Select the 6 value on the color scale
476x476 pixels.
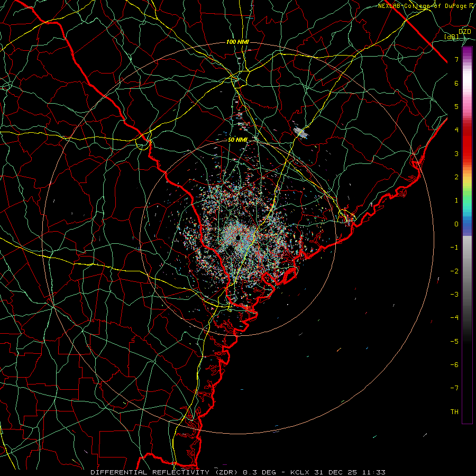(456, 83)
